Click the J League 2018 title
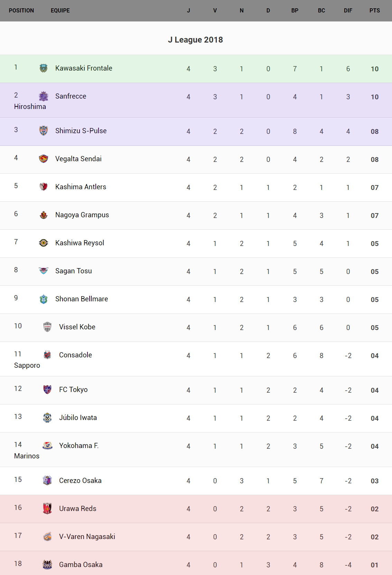Image resolution: width=392 pixels, height=575 pixels. click(x=195, y=40)
